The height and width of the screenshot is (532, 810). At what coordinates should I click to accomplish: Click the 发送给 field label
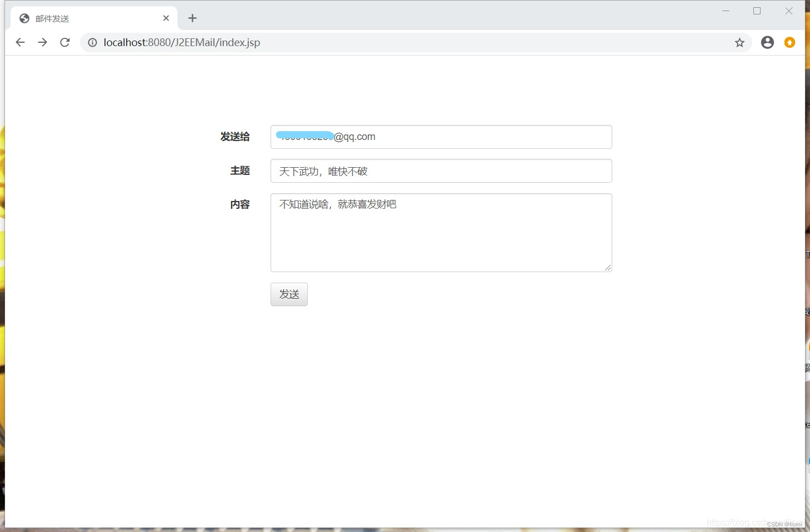(x=235, y=137)
